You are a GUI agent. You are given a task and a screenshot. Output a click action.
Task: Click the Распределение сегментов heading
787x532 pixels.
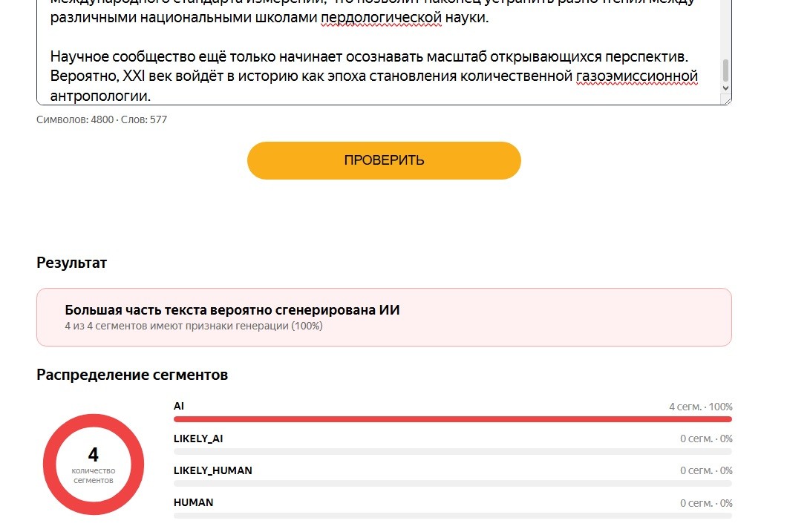pyautogui.click(x=132, y=375)
